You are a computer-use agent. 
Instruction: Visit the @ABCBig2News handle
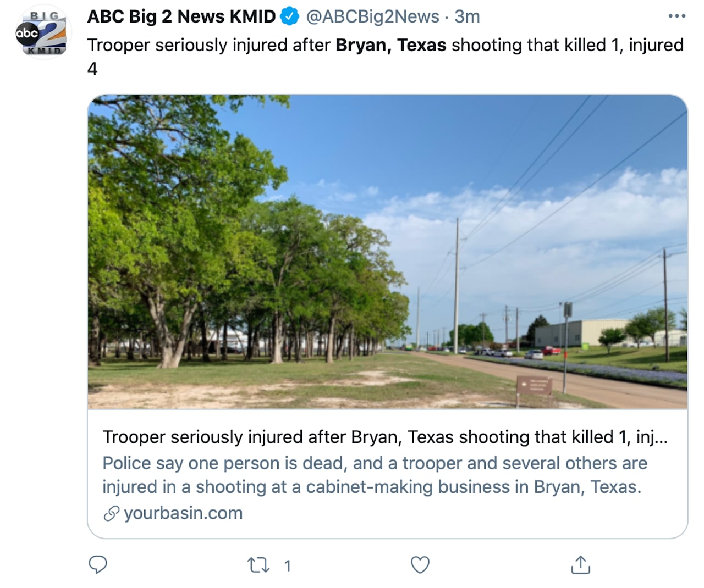point(372,16)
